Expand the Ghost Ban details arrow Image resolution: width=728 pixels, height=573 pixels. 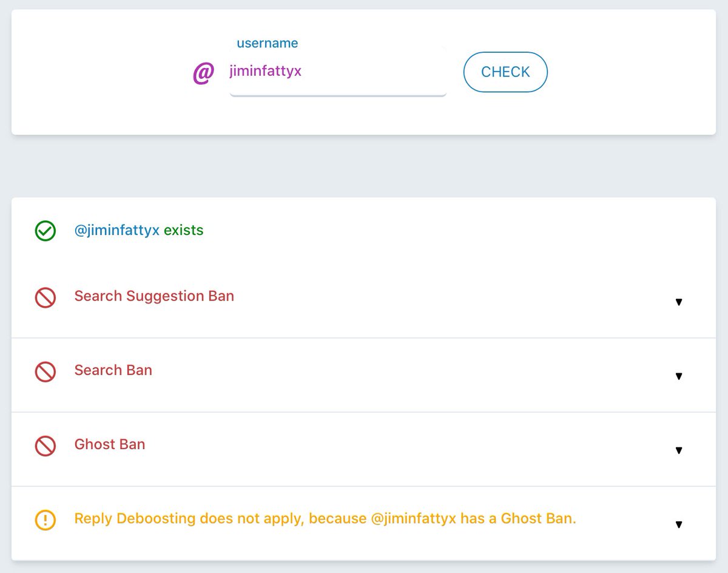click(679, 450)
